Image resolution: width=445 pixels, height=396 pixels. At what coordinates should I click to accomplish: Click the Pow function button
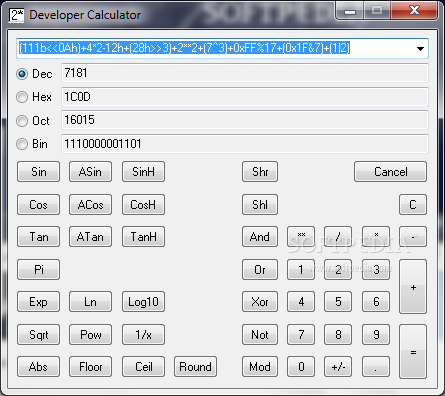90,334
